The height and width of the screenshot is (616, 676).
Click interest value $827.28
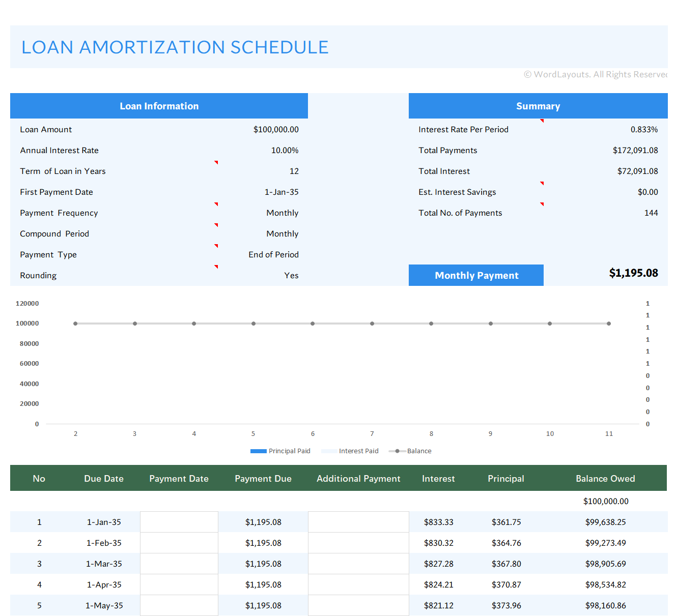click(x=438, y=564)
